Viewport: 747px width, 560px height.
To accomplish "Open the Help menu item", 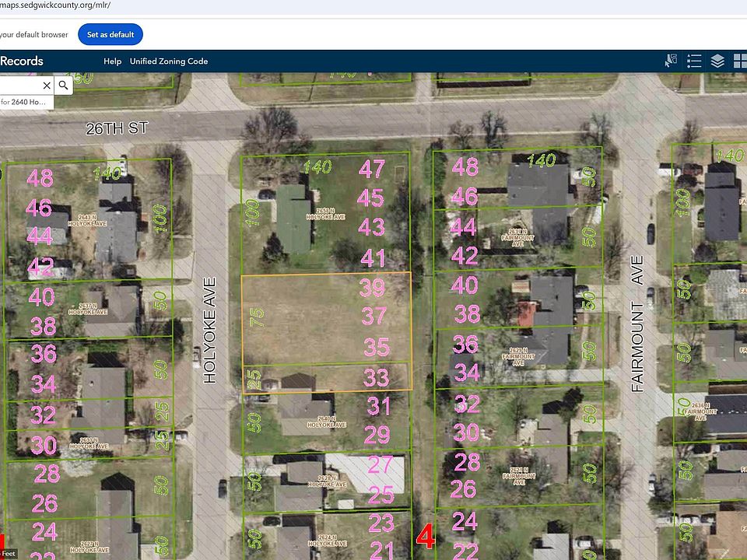I will (112, 61).
